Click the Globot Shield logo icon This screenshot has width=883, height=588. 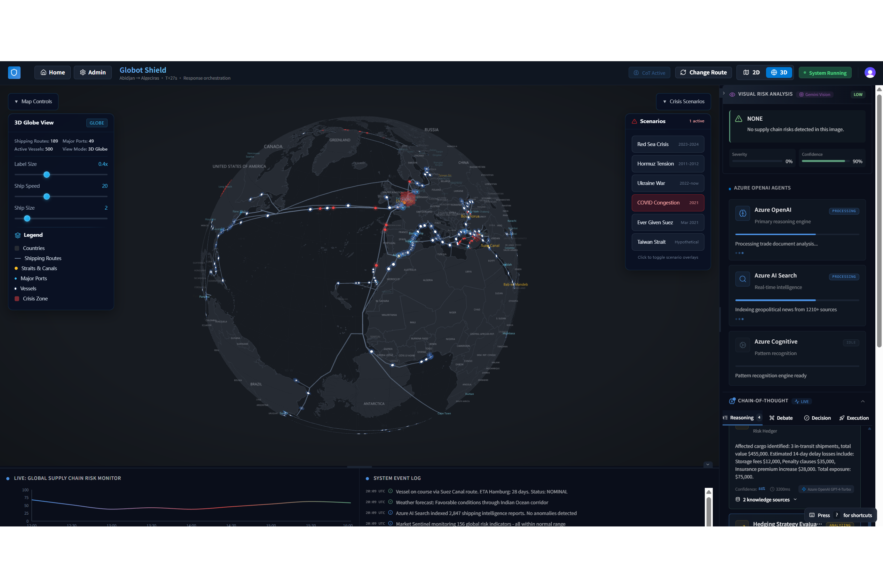(14, 72)
